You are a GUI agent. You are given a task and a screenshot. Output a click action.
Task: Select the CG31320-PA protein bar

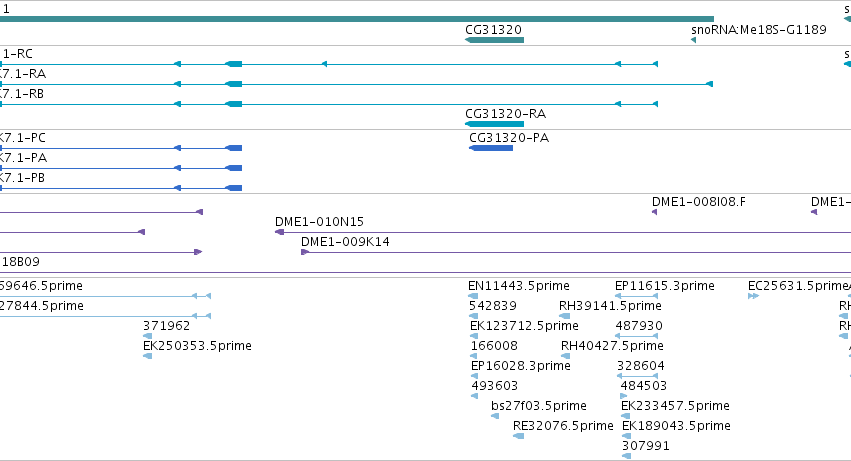coord(491,148)
